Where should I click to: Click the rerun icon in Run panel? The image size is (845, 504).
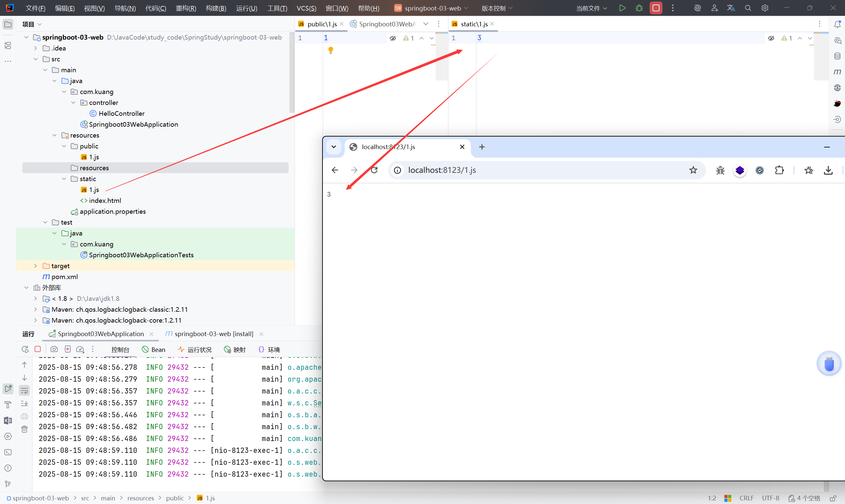[x=25, y=349]
